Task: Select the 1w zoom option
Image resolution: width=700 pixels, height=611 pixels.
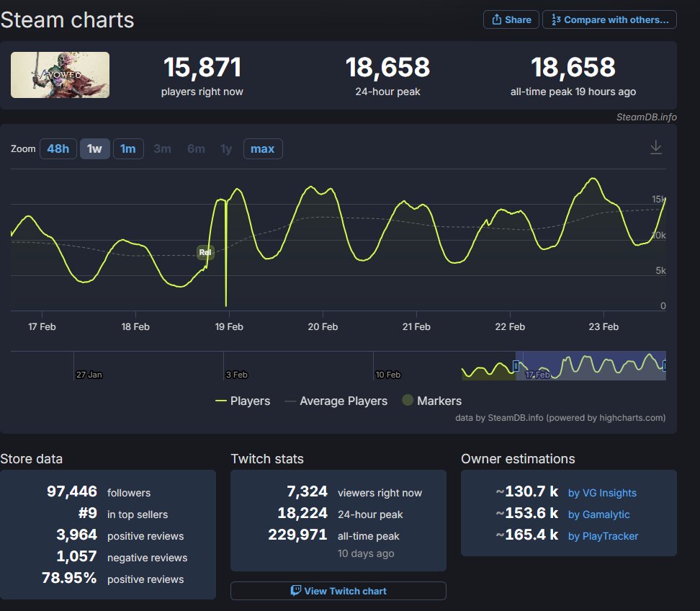Action: 94,148
